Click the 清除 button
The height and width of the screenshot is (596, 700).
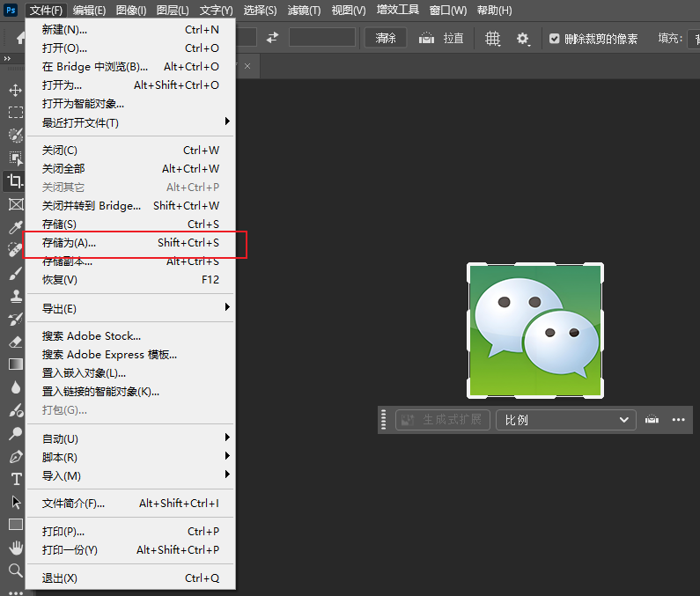(386, 38)
